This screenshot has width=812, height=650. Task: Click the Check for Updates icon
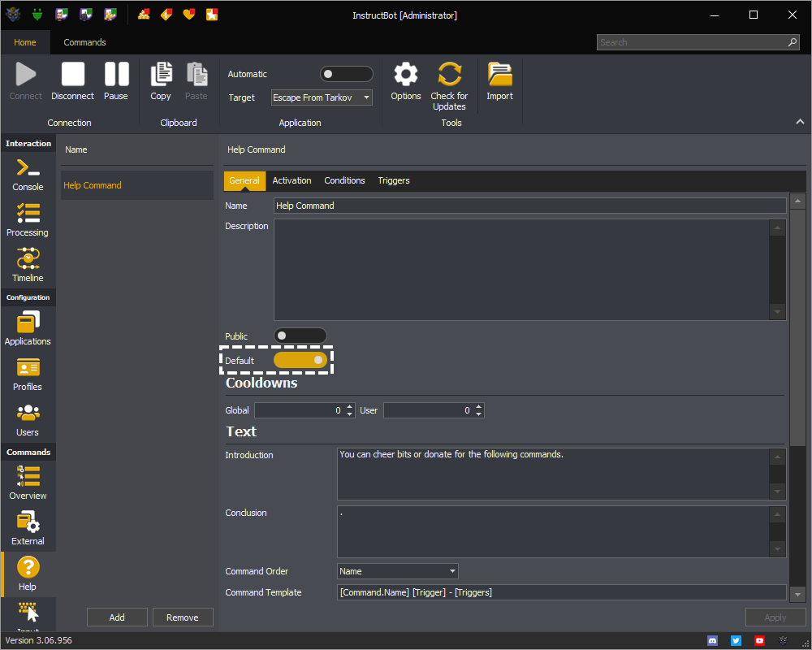(450, 74)
